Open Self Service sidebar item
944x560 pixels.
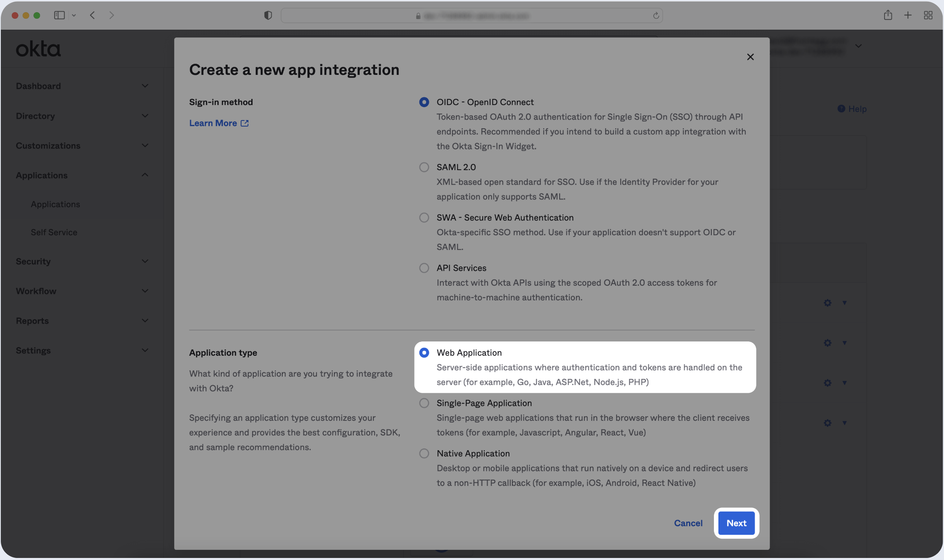[54, 232]
